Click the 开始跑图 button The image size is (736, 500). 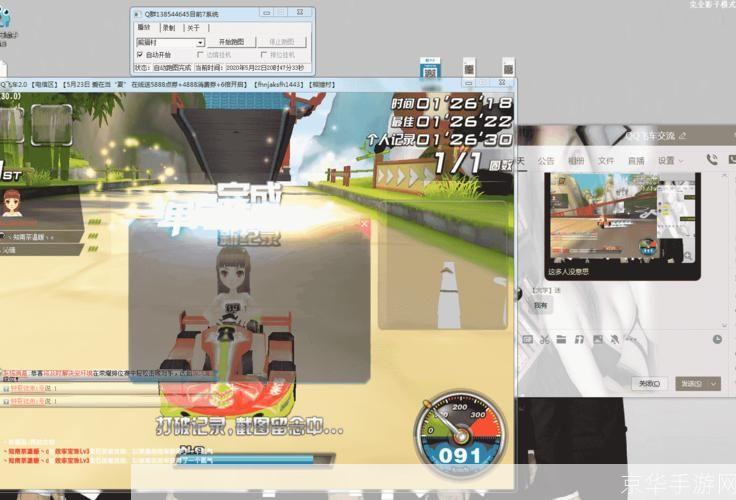tap(232, 42)
